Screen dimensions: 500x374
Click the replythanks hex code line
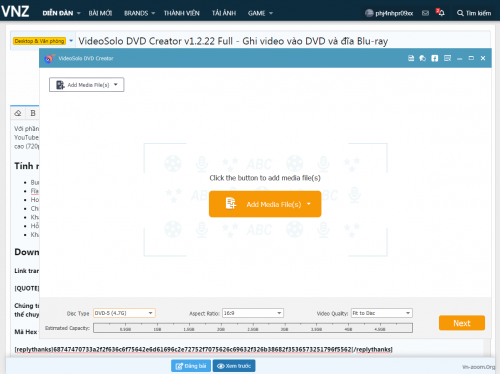point(203,349)
